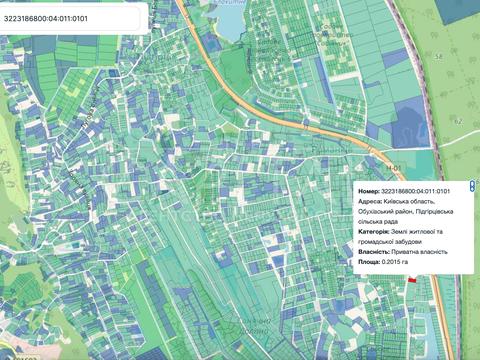Select the dark-blue parcel in top-right corner

pos(457,10)
